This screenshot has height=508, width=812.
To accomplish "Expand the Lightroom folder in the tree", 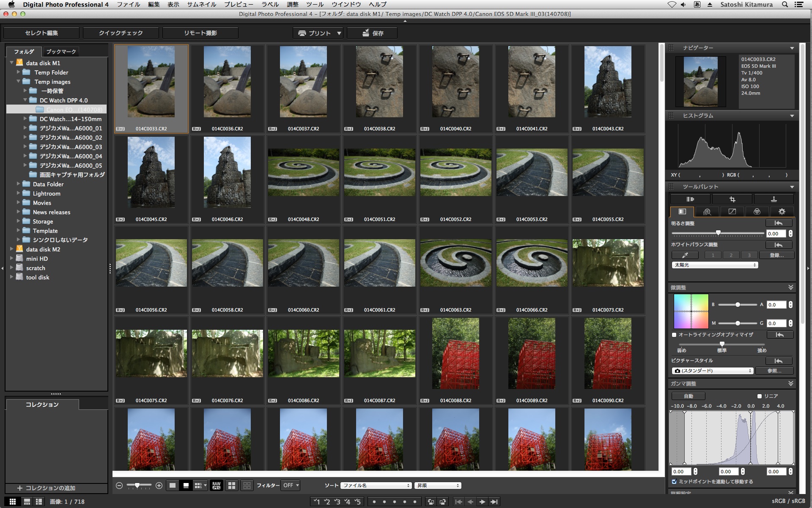I will point(19,193).
